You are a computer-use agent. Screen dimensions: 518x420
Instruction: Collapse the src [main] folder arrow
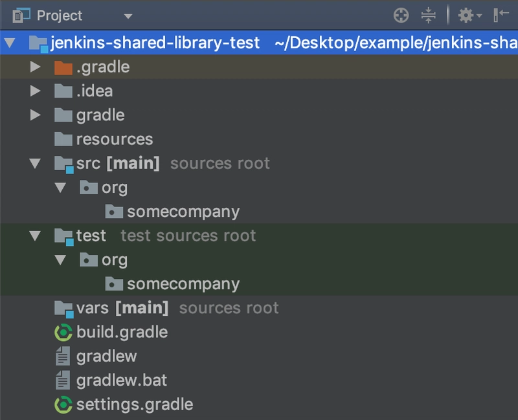click(35, 164)
